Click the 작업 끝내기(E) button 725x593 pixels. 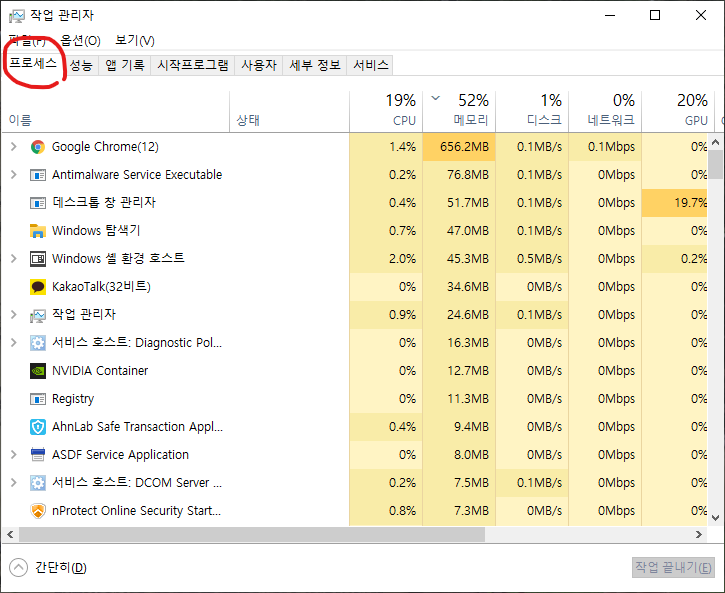pos(673,568)
